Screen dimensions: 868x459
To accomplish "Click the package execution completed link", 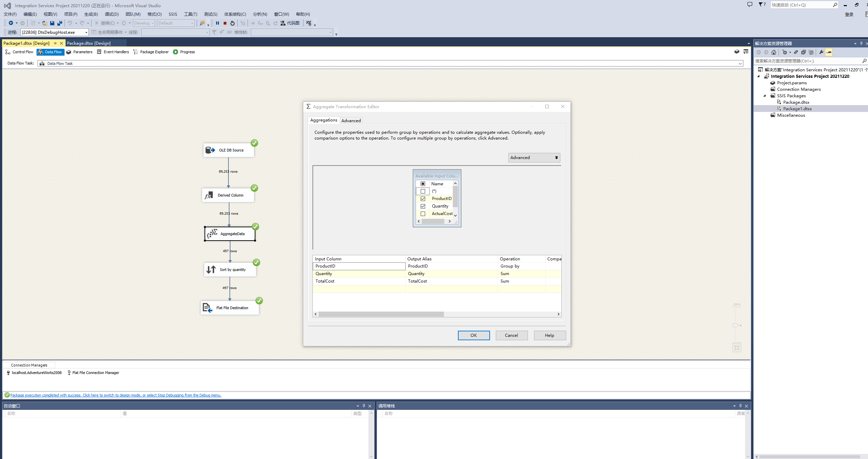I will point(116,395).
